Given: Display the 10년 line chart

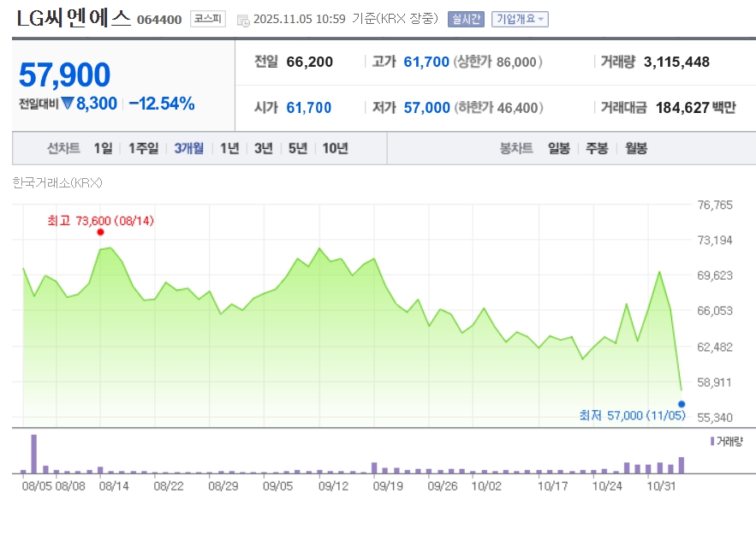Looking at the screenshot, I should [335, 148].
